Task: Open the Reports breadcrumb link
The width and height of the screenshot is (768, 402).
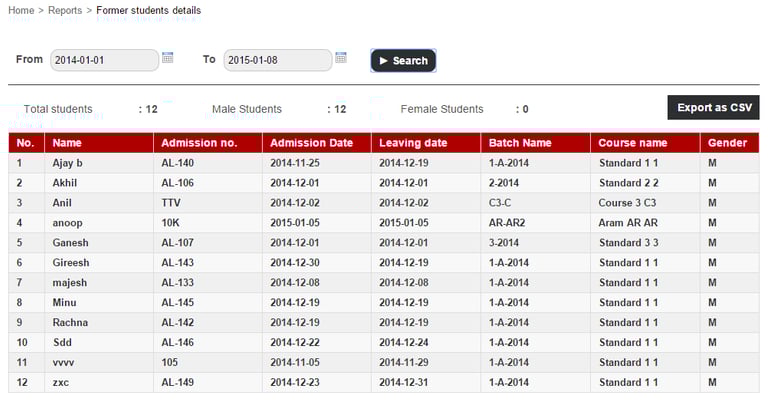Action: pos(65,10)
